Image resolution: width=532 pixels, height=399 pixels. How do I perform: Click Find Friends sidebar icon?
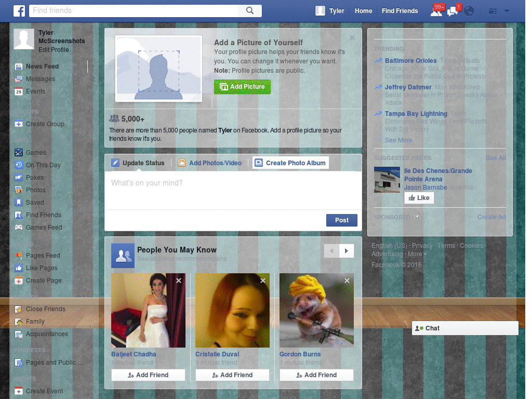[19, 215]
